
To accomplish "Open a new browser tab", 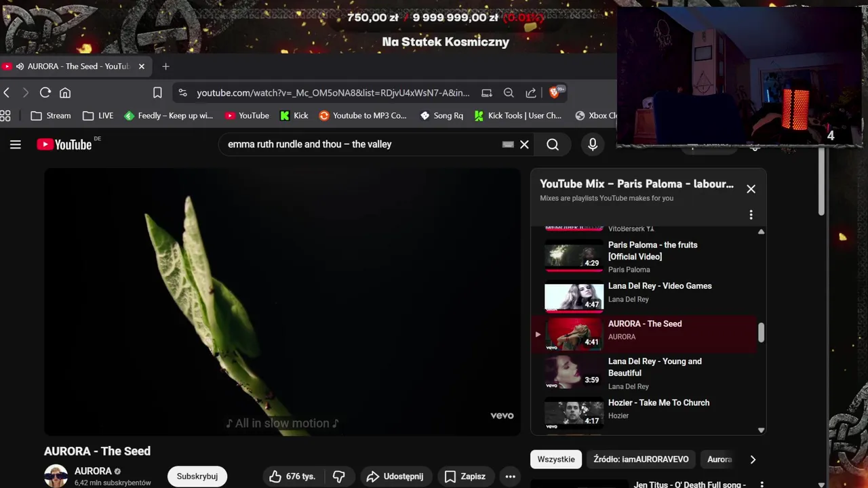I will click(165, 66).
